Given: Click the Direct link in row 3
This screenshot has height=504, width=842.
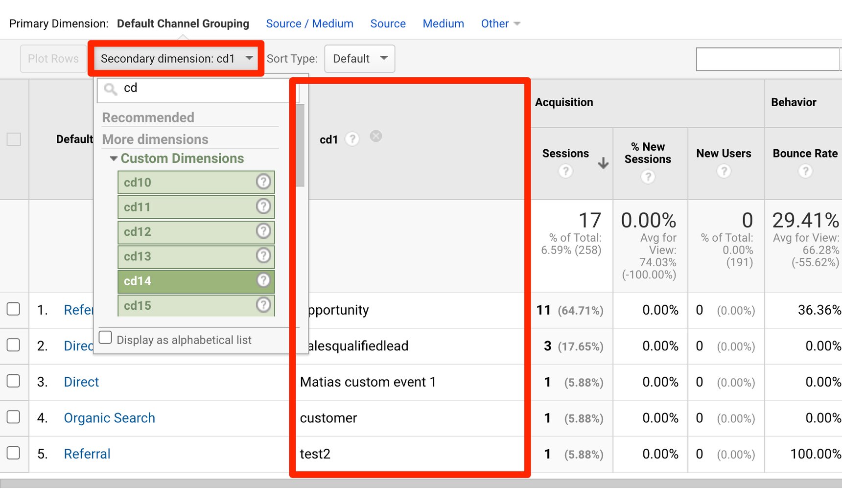Looking at the screenshot, I should [81, 382].
